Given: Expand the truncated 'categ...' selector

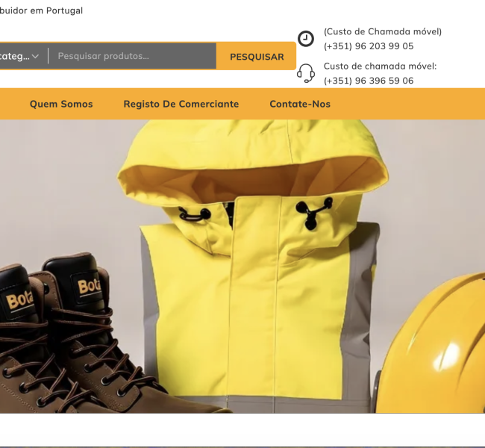Looking at the screenshot, I should point(19,56).
